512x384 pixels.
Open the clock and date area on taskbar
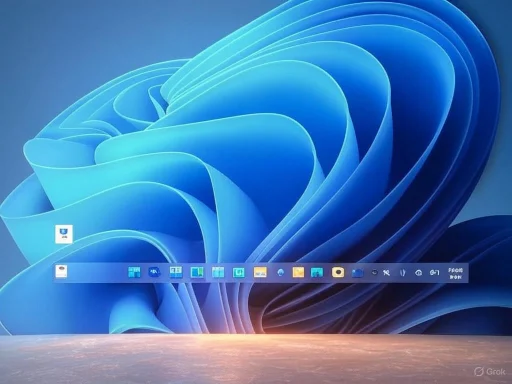pyautogui.click(x=455, y=273)
